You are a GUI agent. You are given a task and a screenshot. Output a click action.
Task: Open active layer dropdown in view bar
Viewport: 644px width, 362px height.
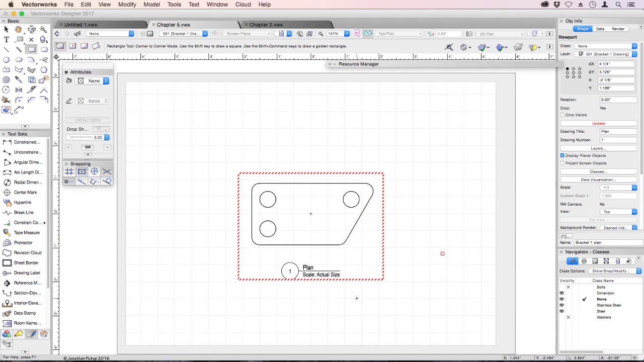(183, 34)
